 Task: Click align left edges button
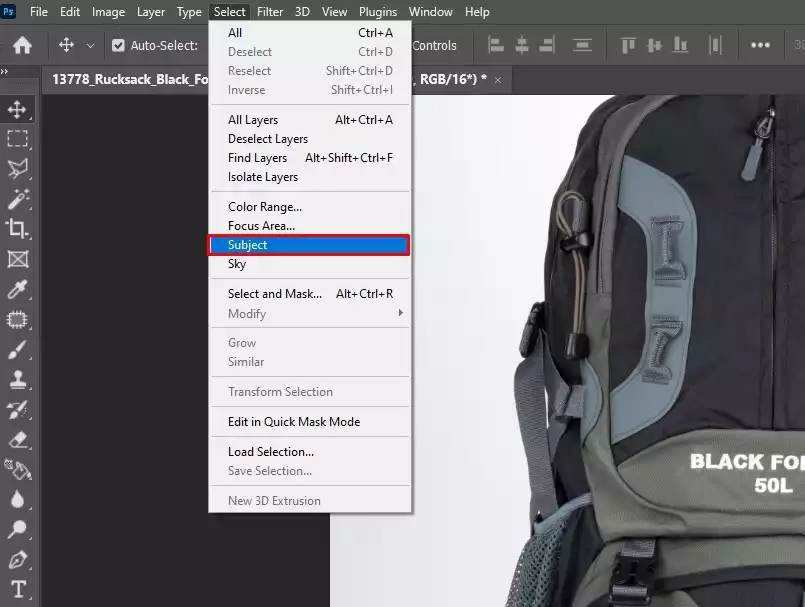point(496,45)
